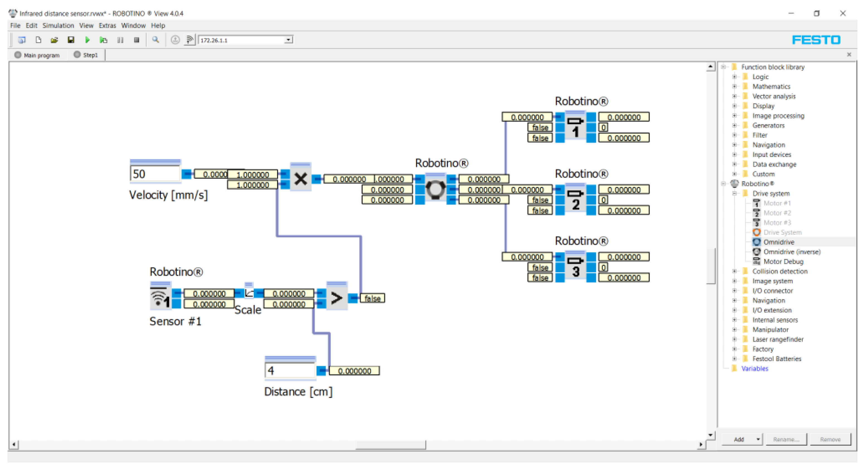Click the Omnidrive block icon on canvas

tap(435, 189)
